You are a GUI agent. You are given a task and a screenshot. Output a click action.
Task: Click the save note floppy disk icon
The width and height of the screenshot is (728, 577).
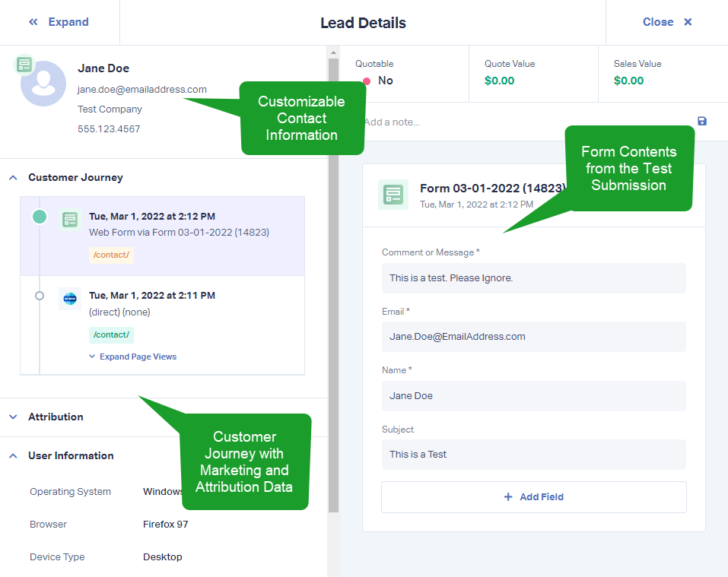click(702, 121)
